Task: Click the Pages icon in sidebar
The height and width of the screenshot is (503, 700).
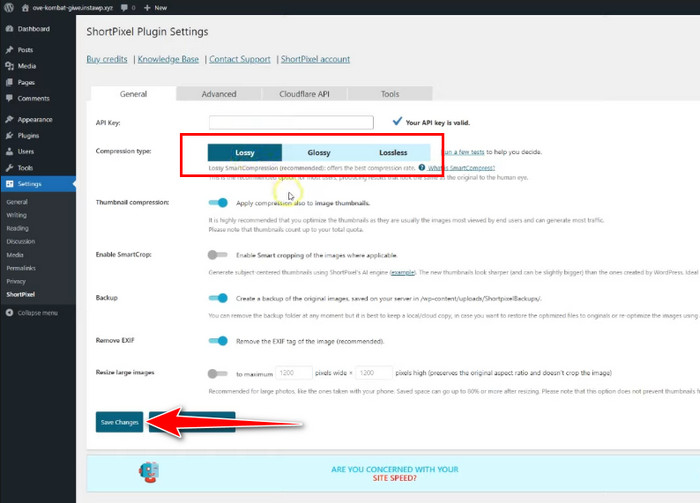Action: click(x=9, y=82)
